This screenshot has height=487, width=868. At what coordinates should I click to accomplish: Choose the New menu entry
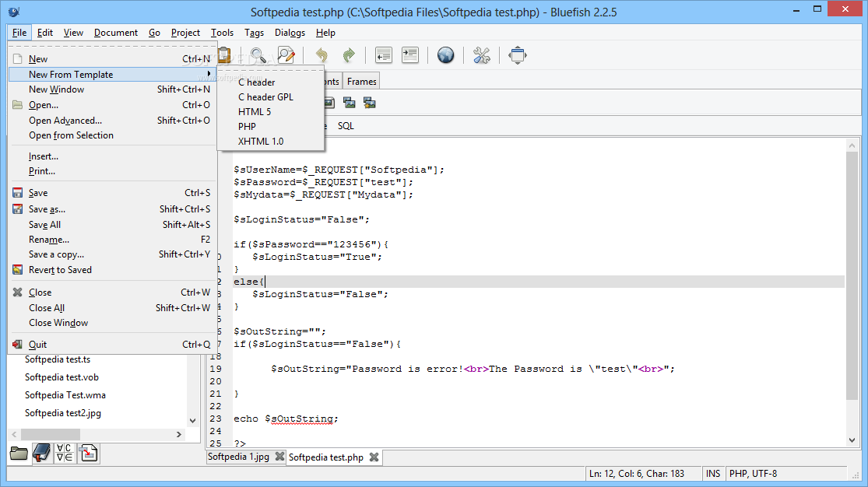coord(112,58)
